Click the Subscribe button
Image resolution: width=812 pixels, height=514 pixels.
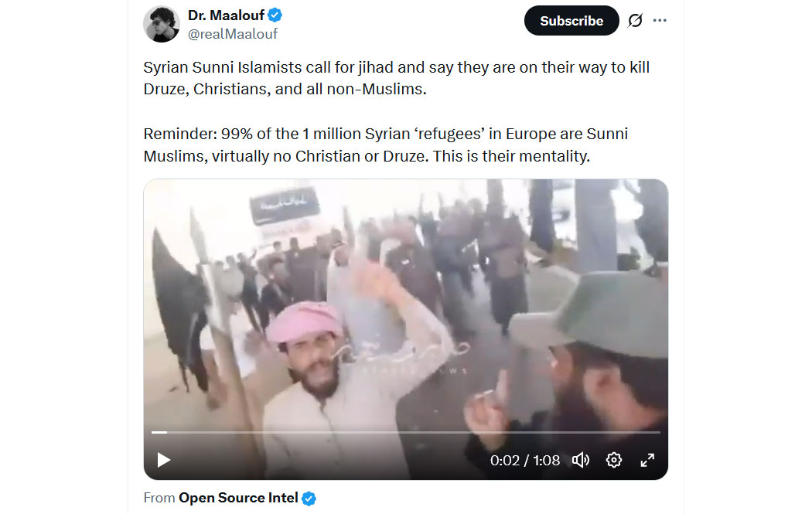tap(571, 21)
